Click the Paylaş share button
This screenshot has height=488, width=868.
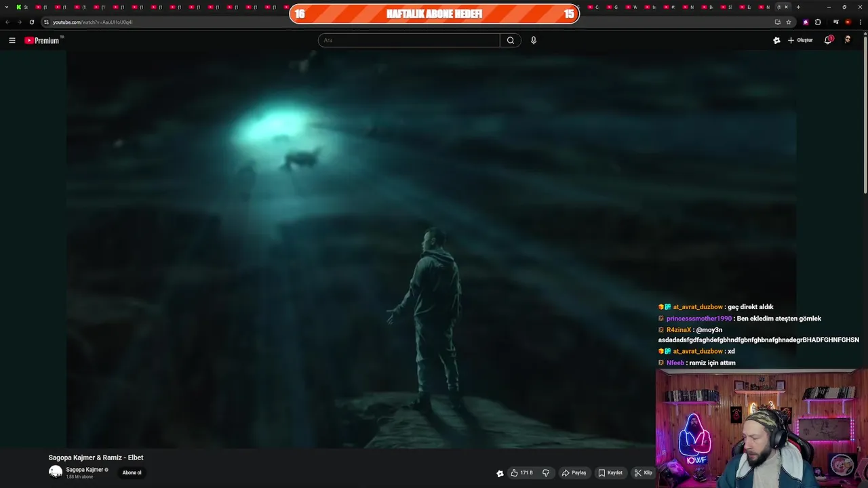point(574,472)
